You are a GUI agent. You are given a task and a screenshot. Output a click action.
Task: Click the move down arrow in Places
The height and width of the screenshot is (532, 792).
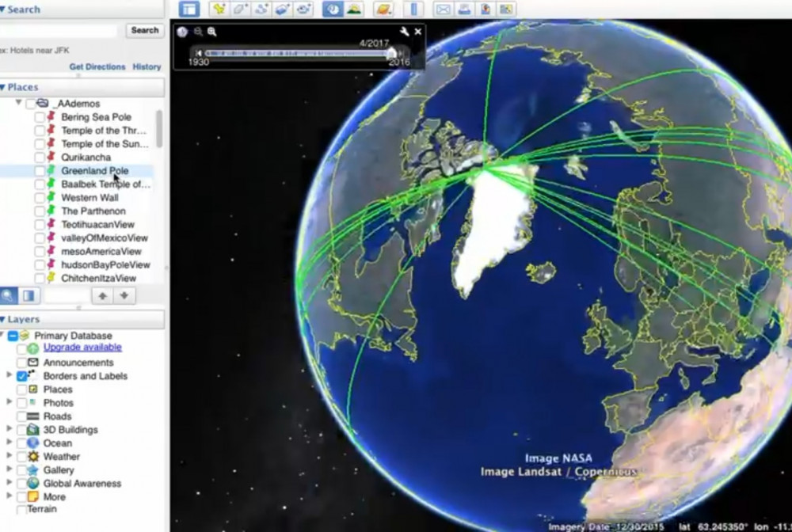[x=124, y=296]
